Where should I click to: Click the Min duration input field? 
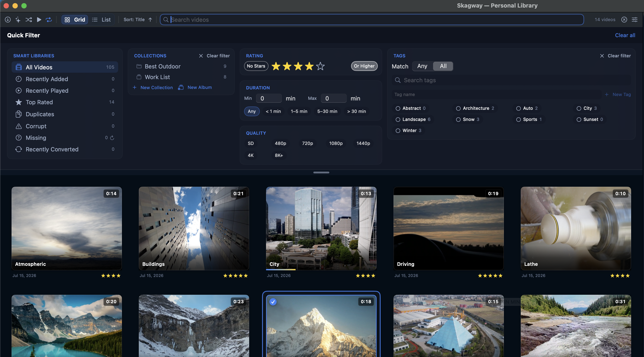pyautogui.click(x=269, y=98)
